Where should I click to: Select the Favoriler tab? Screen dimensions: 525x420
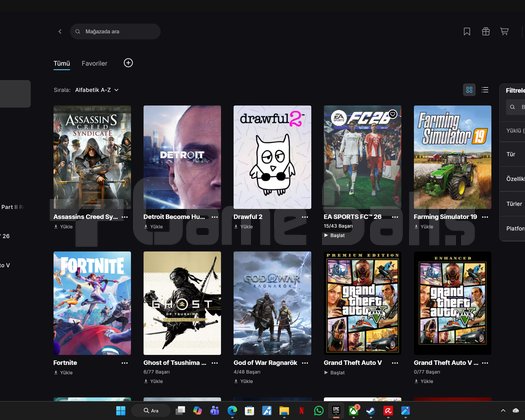(x=94, y=63)
